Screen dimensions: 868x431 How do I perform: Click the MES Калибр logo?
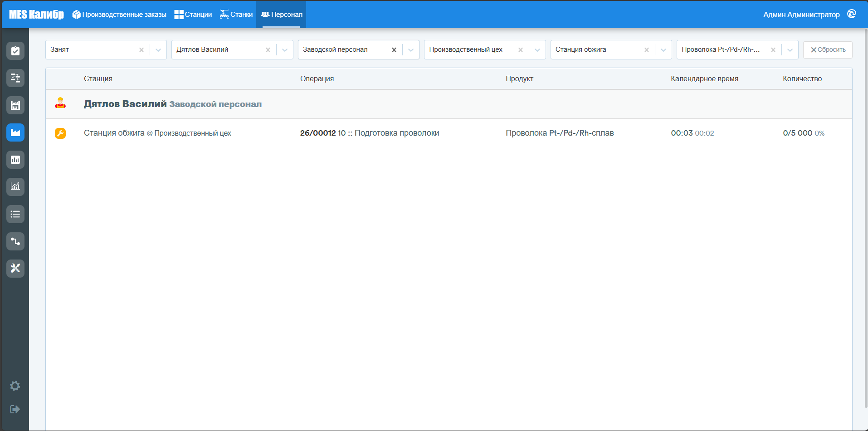36,15
